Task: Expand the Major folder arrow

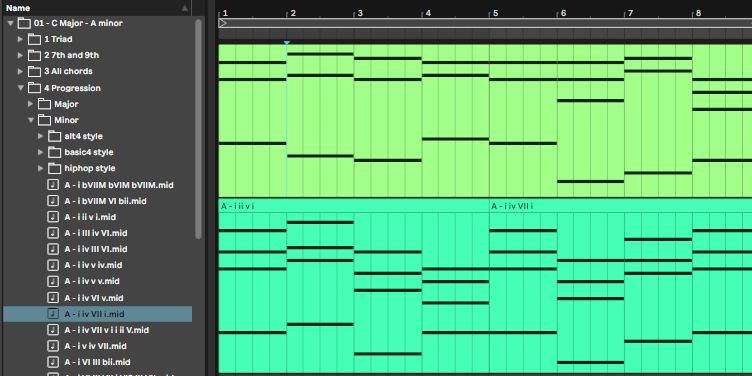Action: click(31, 104)
